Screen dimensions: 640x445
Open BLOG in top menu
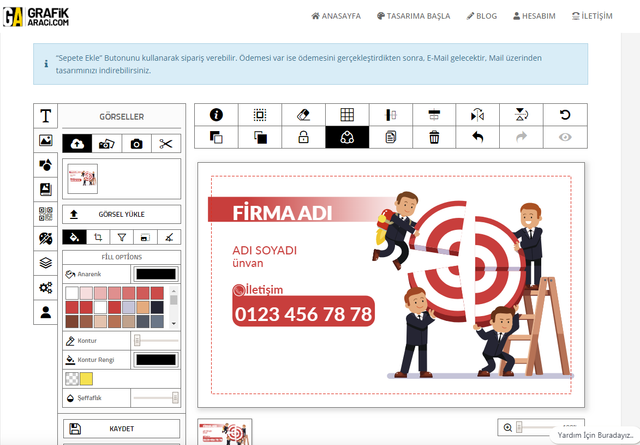(x=482, y=16)
